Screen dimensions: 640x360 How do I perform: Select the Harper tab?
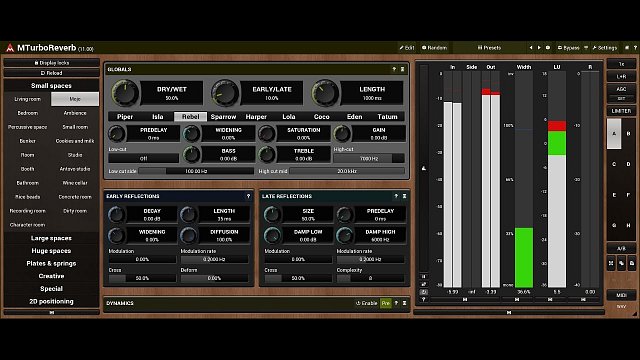[x=256, y=117]
